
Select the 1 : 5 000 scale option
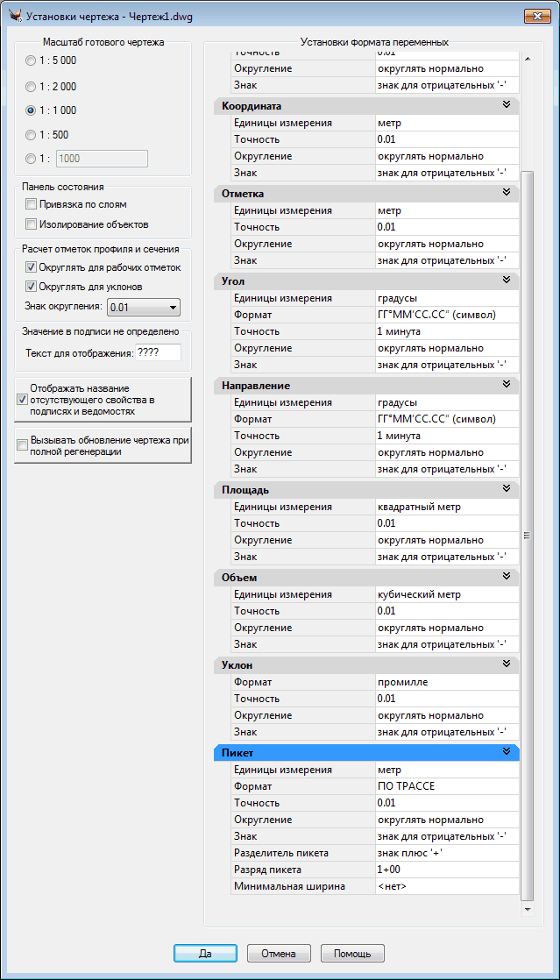tap(32, 61)
